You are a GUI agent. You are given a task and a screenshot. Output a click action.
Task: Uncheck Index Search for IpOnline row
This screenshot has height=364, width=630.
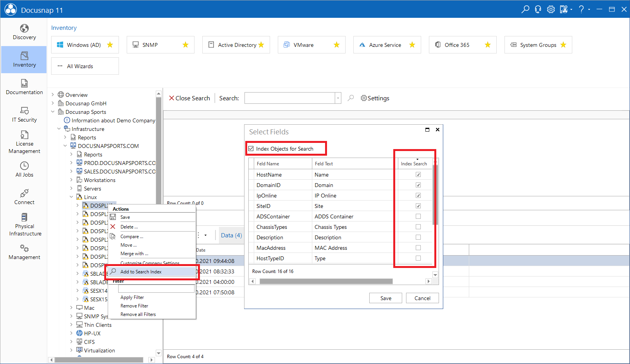[418, 196]
